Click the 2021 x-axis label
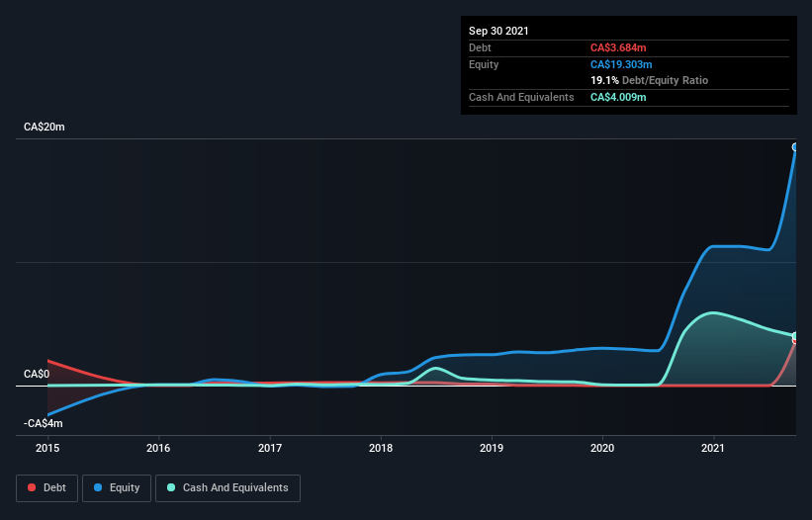The width and height of the screenshot is (812, 520). tap(713, 448)
